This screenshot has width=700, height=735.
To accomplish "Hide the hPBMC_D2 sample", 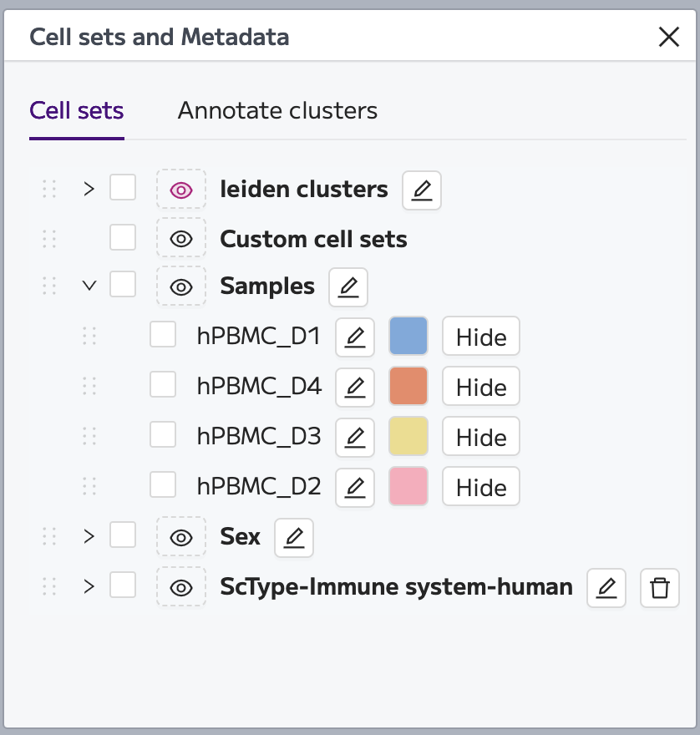I will pyautogui.click(x=481, y=487).
